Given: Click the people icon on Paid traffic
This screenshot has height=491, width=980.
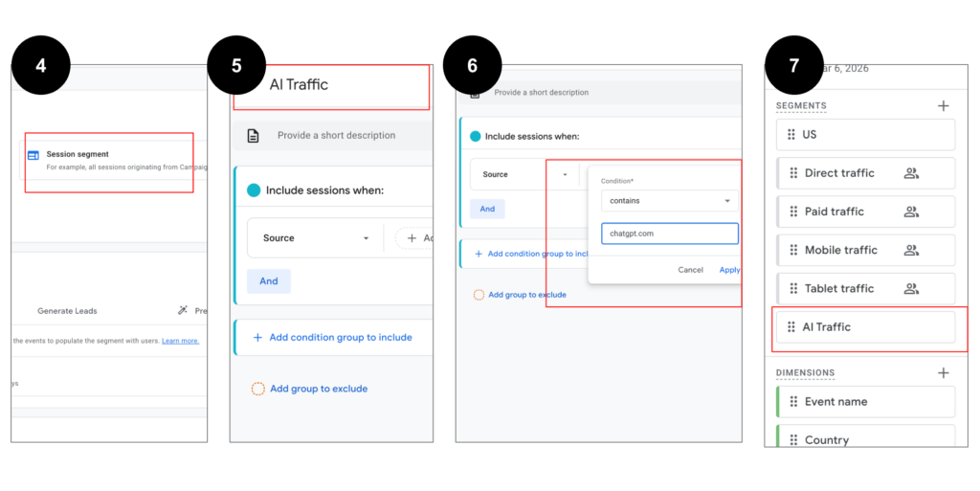Looking at the screenshot, I should click(x=911, y=212).
